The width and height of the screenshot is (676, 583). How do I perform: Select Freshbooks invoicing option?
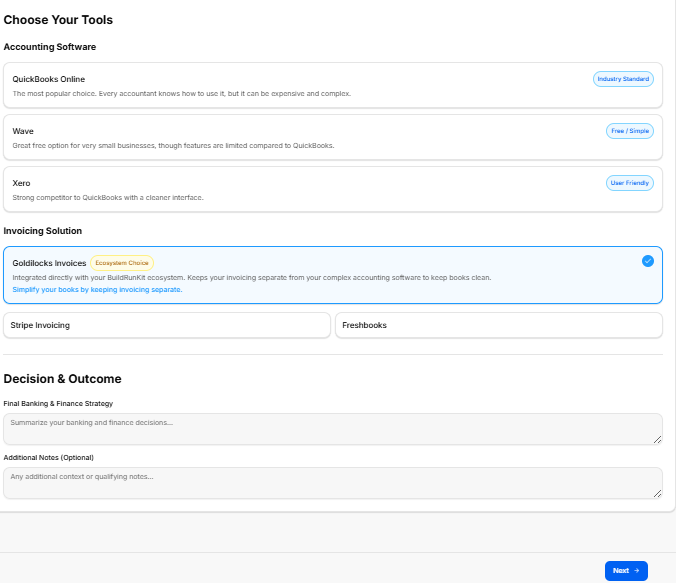click(499, 325)
